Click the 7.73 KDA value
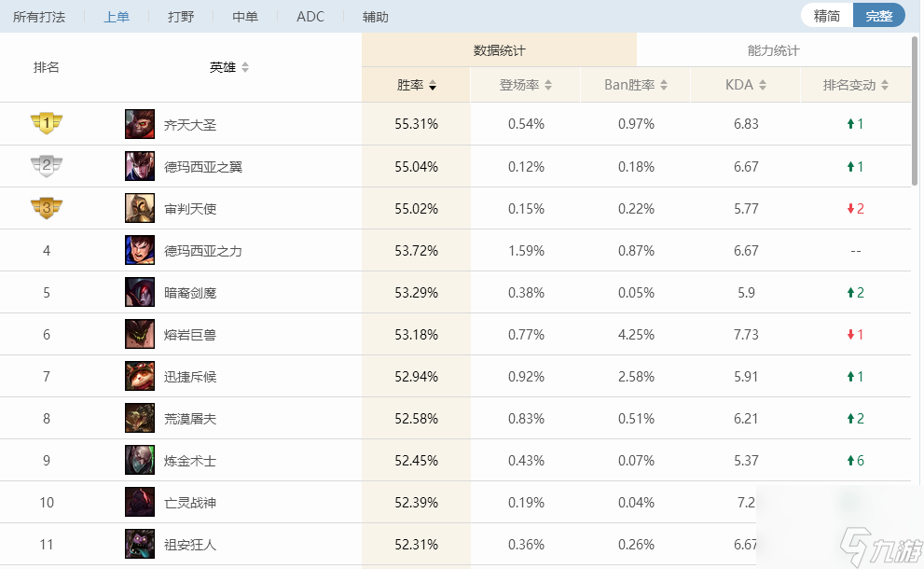The image size is (924, 569). click(x=746, y=335)
